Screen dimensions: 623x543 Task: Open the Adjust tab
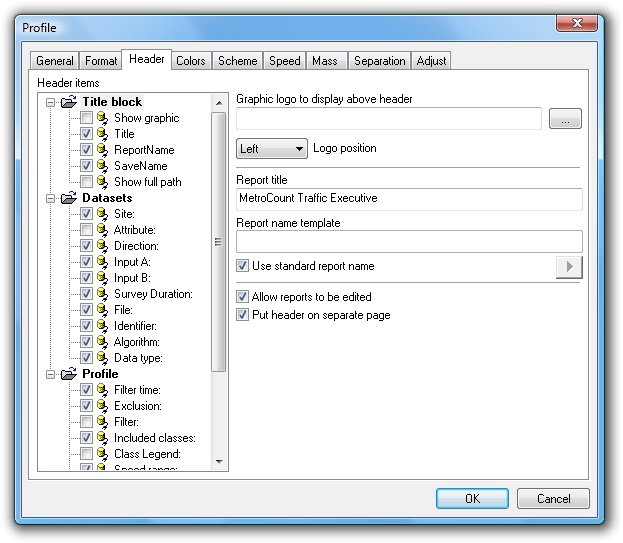pos(431,61)
